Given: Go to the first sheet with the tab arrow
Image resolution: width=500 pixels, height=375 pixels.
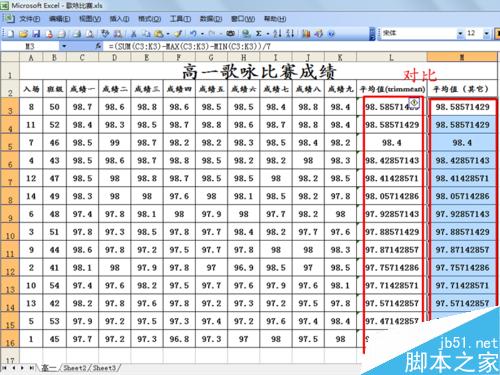Looking at the screenshot, I should [5, 368].
